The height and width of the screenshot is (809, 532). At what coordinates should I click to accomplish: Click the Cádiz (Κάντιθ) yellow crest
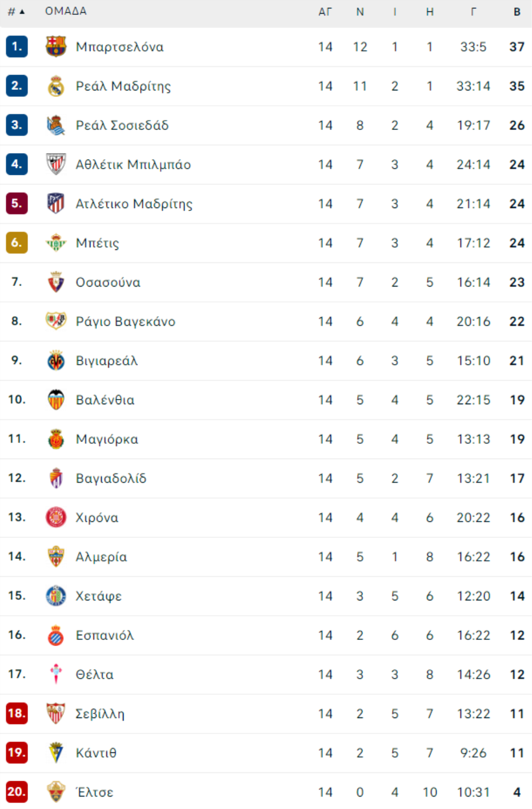(56, 753)
